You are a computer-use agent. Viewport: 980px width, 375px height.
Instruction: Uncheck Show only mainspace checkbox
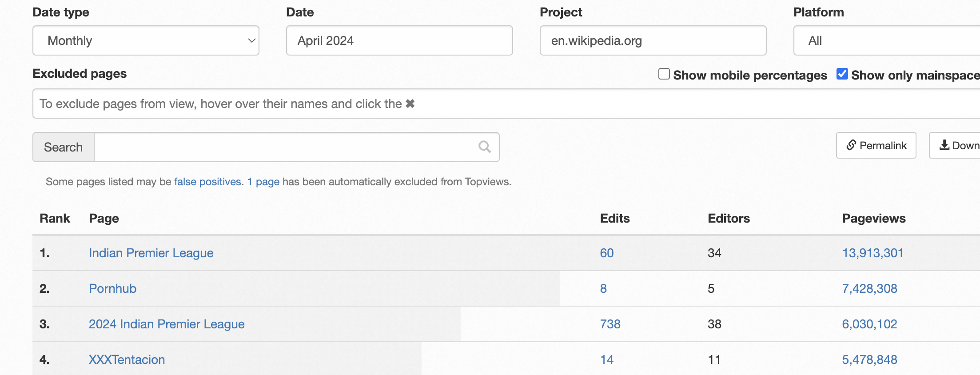click(x=842, y=74)
